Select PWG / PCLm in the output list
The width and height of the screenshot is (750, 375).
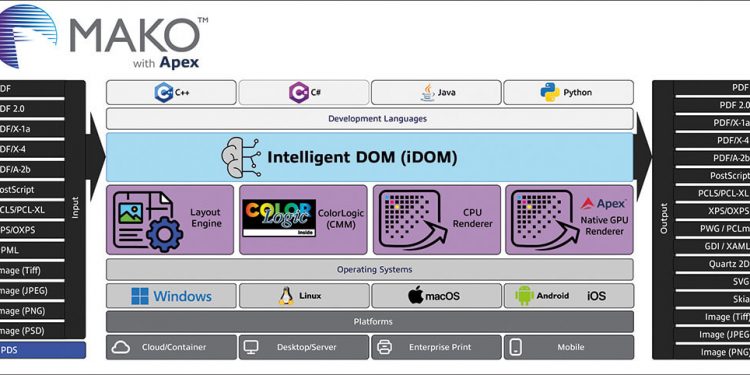[x=712, y=229]
